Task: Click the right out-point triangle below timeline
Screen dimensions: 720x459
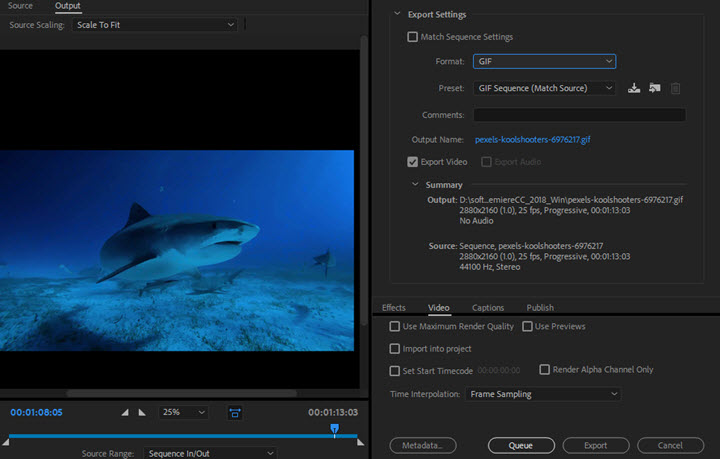Action: (360, 441)
